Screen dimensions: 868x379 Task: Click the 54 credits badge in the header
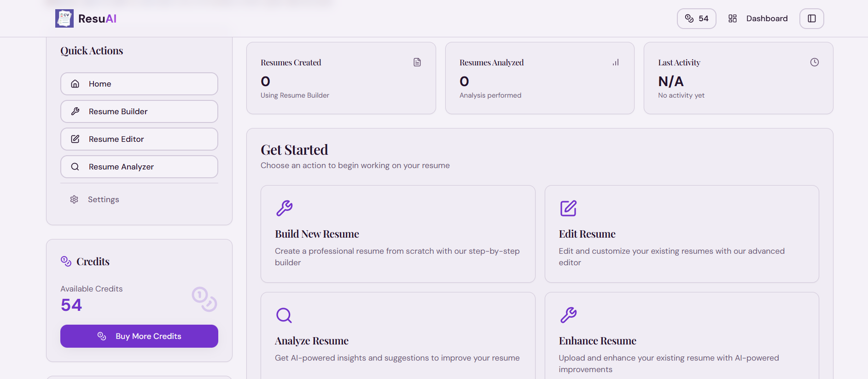coord(696,18)
